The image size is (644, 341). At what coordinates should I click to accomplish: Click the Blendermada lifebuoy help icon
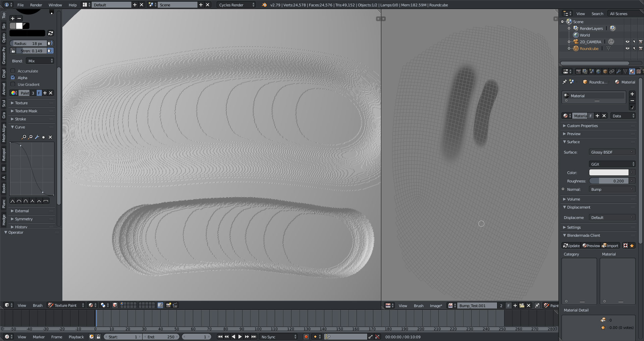point(626,246)
